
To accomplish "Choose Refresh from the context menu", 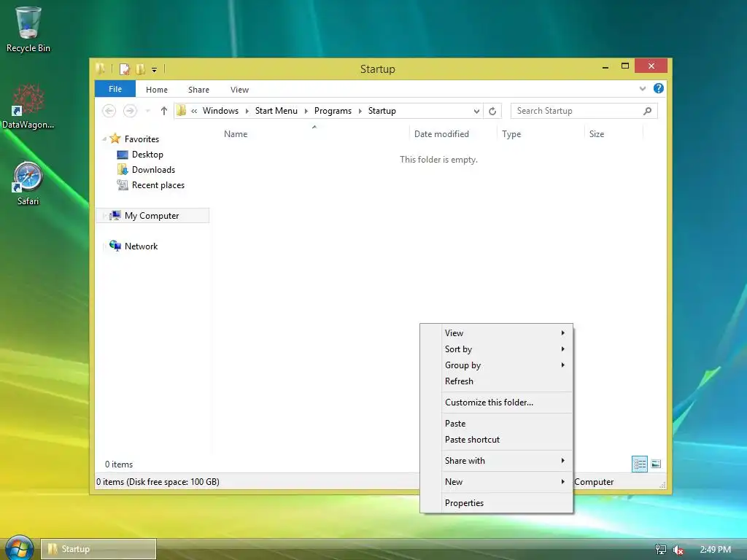I will 496,381.
